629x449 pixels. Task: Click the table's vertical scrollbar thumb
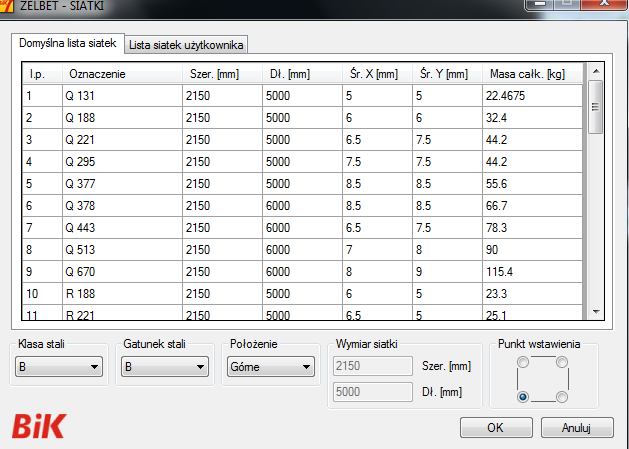[x=596, y=107]
